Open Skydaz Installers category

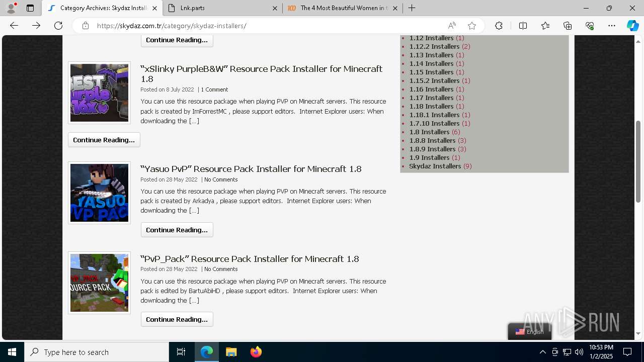click(435, 166)
